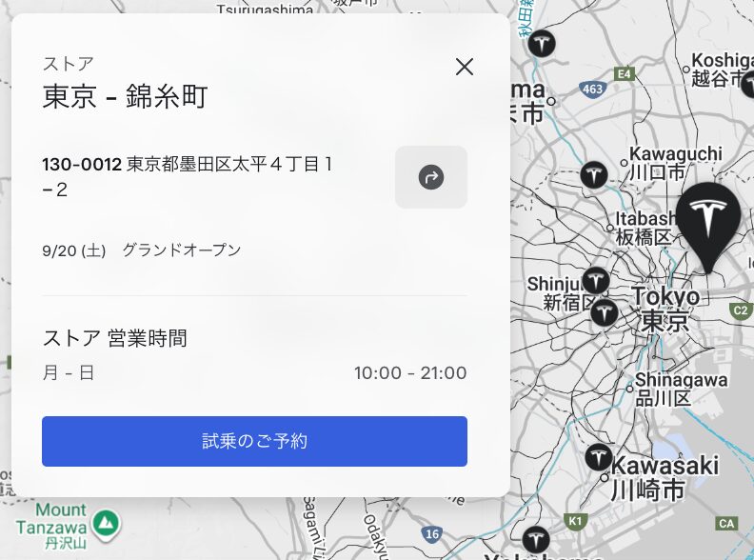The width and height of the screenshot is (754, 560).
Task: Click Tesla pin left of Kawaguchi label
Action: [x=595, y=175]
